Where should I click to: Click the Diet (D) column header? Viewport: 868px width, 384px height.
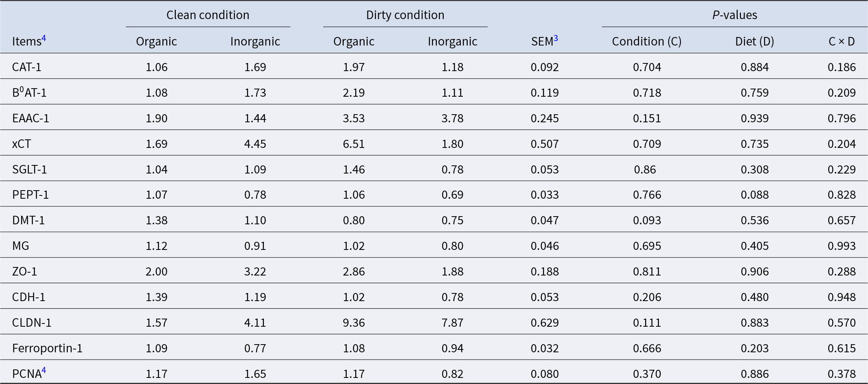tap(754, 41)
